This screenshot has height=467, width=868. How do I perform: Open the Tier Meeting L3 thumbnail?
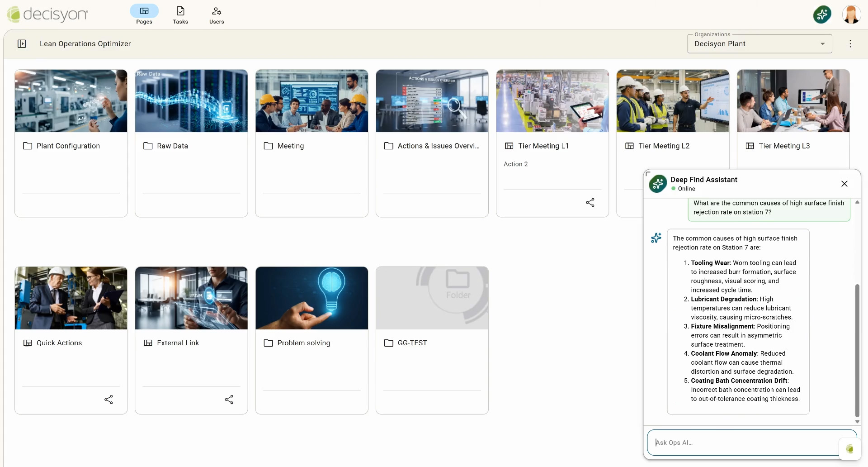[x=793, y=101]
